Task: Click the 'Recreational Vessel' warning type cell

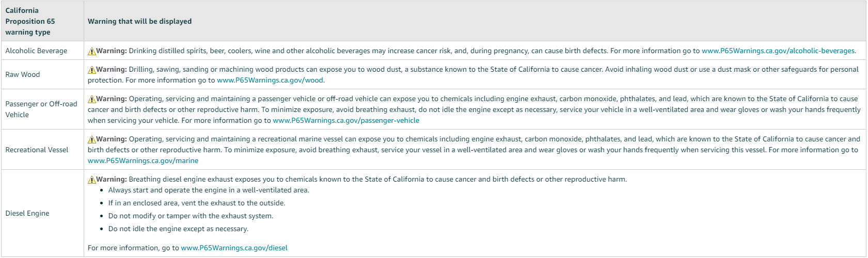Action: [37, 150]
